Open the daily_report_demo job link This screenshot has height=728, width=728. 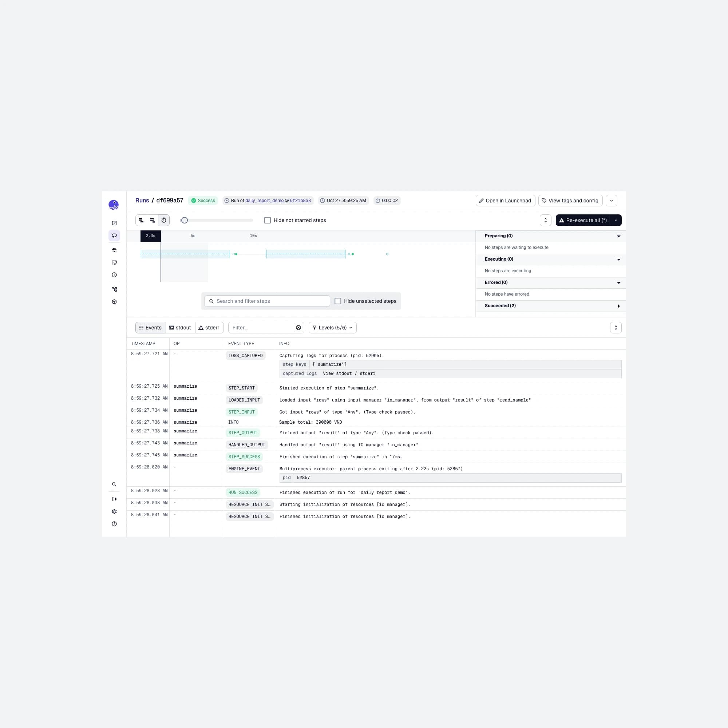click(x=264, y=201)
